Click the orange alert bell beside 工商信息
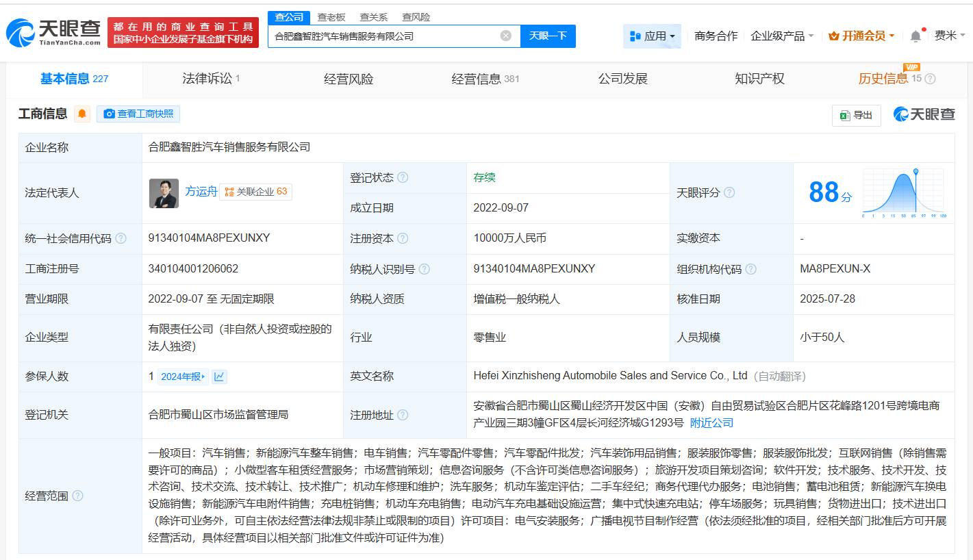 82,114
